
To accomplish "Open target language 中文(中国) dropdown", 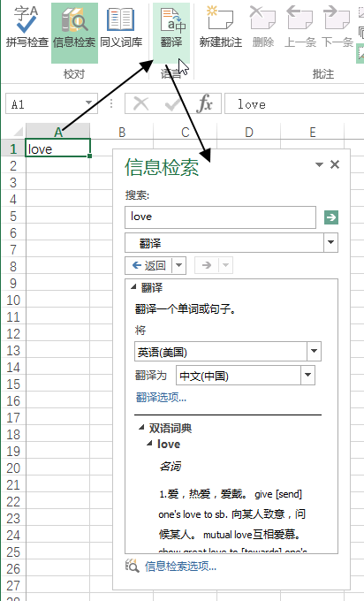I will click(x=307, y=376).
